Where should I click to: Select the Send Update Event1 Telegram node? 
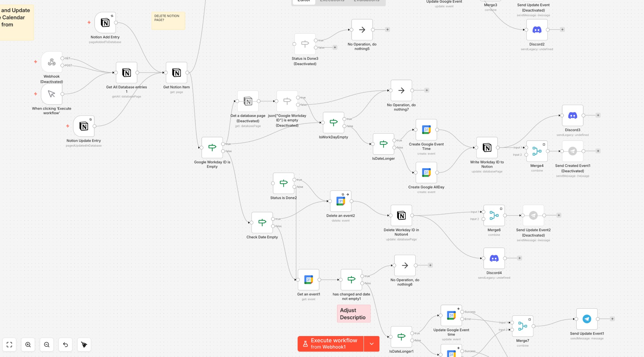pos(587,319)
